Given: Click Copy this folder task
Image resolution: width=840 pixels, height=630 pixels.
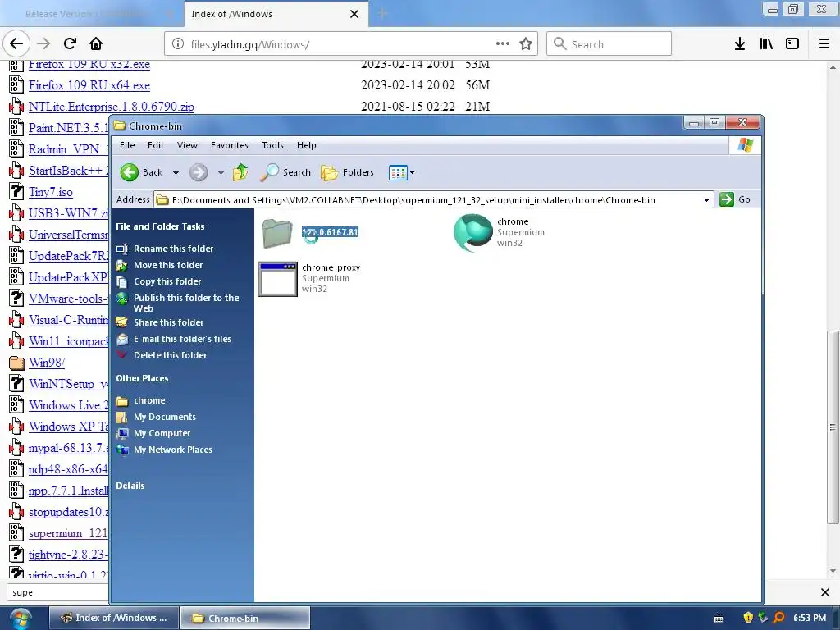Looking at the screenshot, I should pos(167,282).
